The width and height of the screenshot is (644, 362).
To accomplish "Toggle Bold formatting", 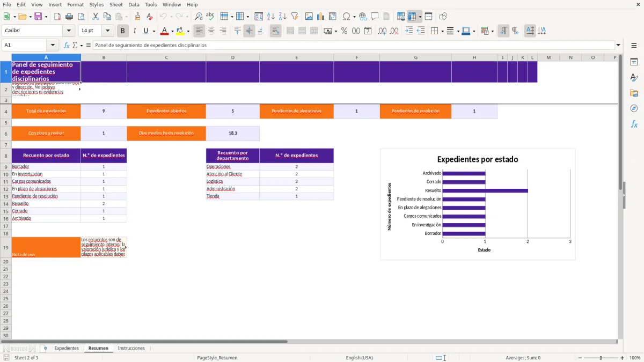I will coord(123,31).
